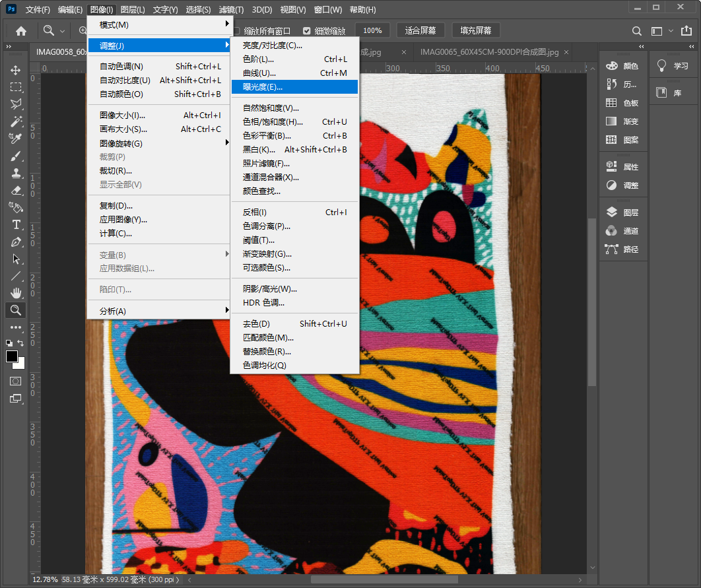Open the 滤镜(T) menu
Viewport: 701px width, 588px height.
(231, 10)
